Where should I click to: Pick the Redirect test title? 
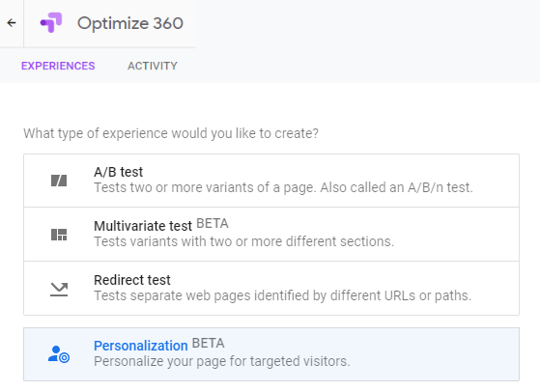[132, 280]
